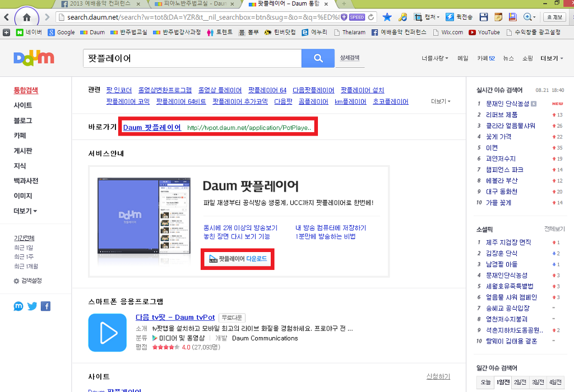The height and width of the screenshot is (392, 574).
Task: Share via the Daum 'm' chat icon
Action: pos(18,306)
